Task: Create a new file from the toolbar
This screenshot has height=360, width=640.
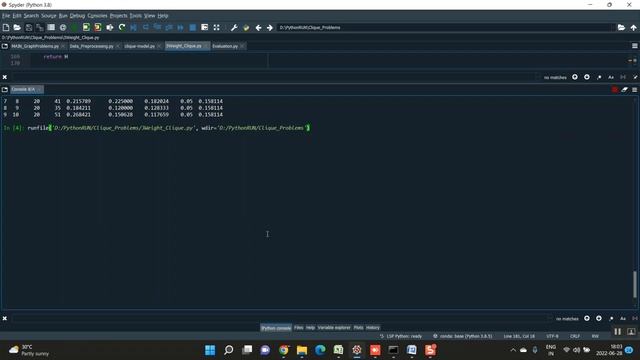Action: pos(6,27)
